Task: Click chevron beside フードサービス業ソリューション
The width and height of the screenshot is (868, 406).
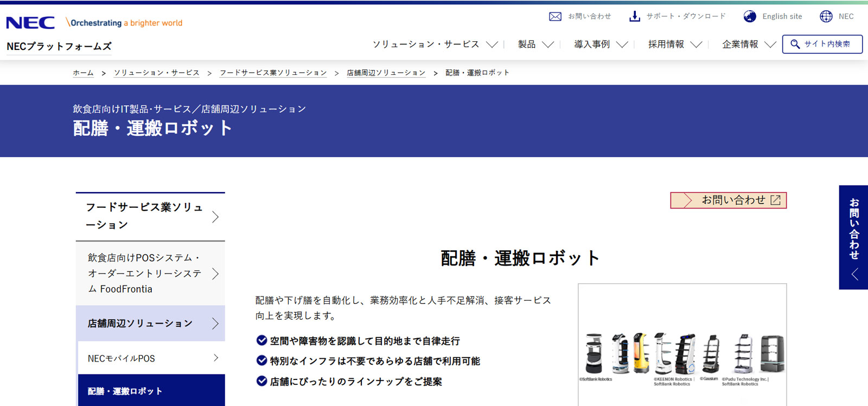Action: pyautogui.click(x=215, y=217)
